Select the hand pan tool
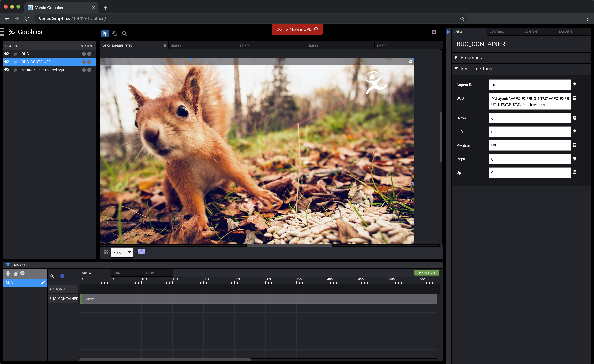Viewport: 594px width, 364px height. coord(115,33)
